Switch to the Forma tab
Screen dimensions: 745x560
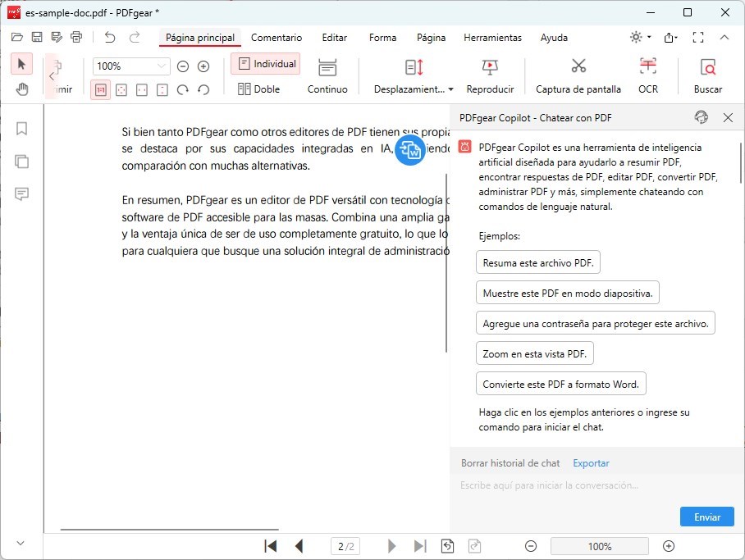382,38
